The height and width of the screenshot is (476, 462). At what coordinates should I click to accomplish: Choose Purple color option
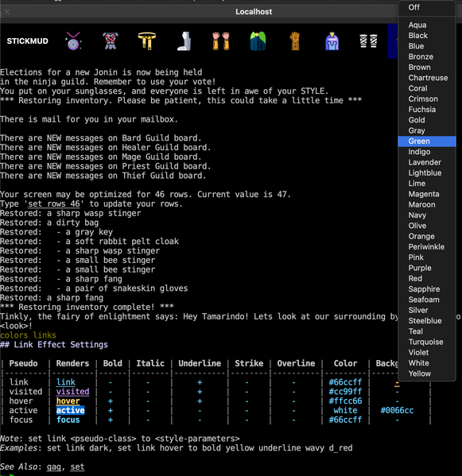coord(427,268)
